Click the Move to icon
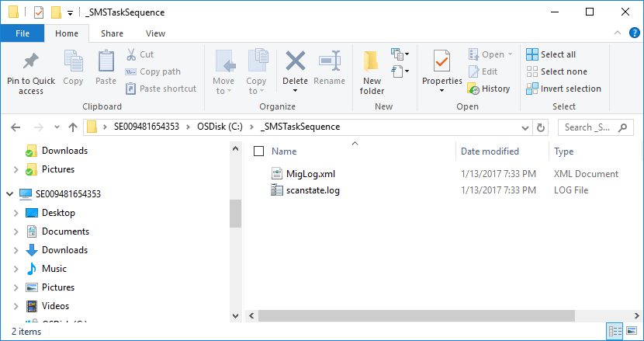This screenshot has width=644, height=341. click(x=225, y=61)
